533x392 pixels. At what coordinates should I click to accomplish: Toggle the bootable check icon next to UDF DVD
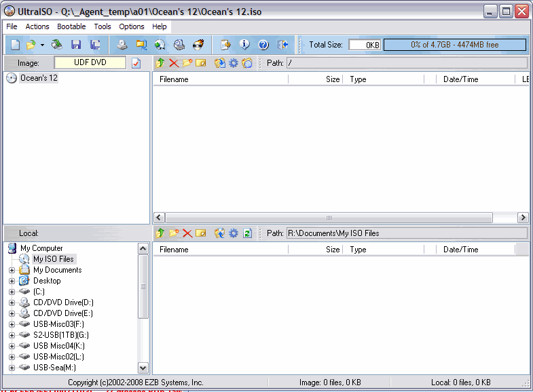(x=136, y=63)
